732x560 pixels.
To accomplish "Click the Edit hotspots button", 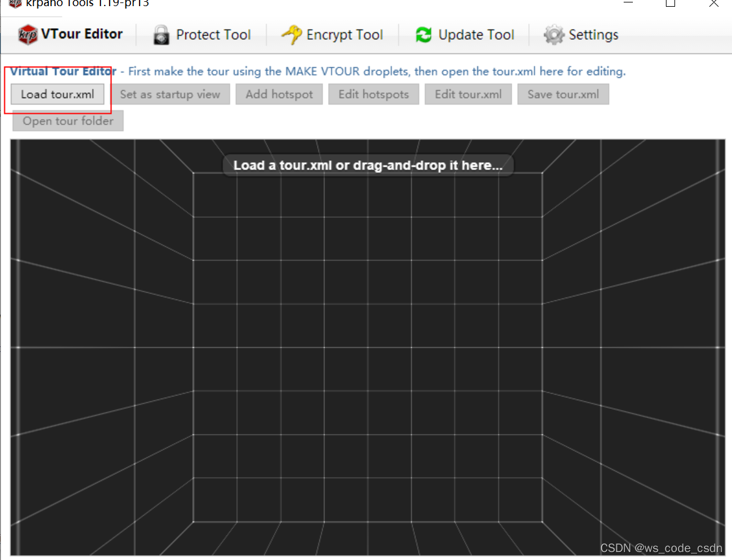I will [x=373, y=94].
